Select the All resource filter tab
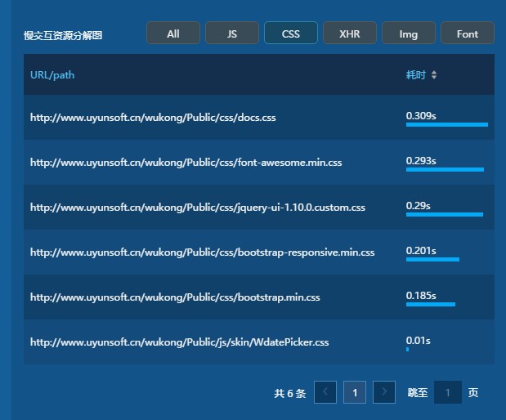 pyautogui.click(x=173, y=33)
